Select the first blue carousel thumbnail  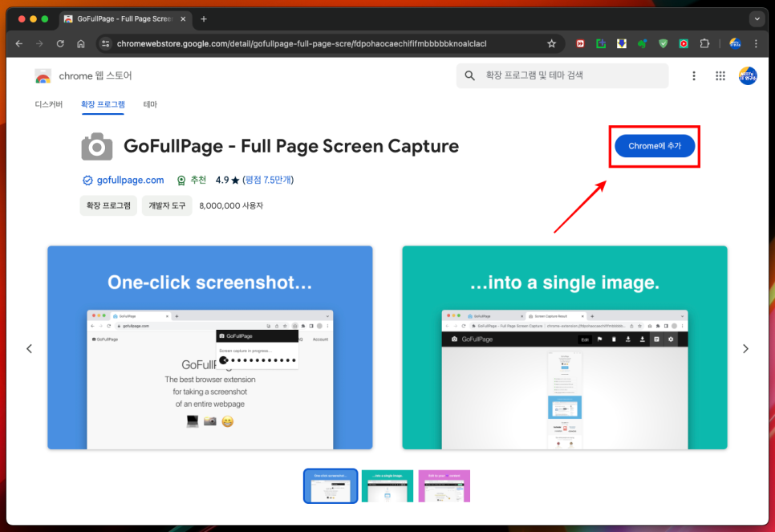point(331,486)
